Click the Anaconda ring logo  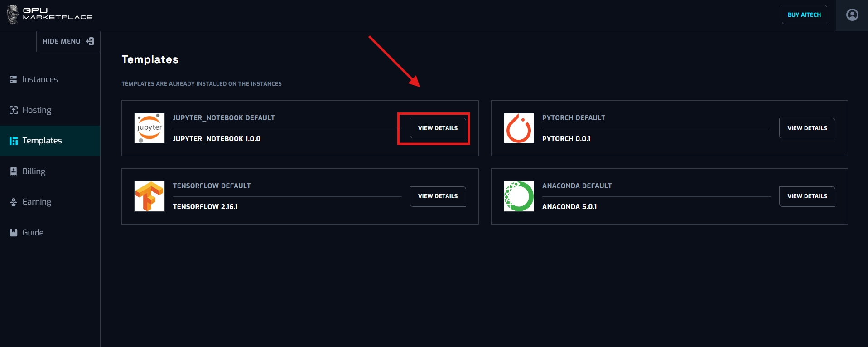coord(519,196)
